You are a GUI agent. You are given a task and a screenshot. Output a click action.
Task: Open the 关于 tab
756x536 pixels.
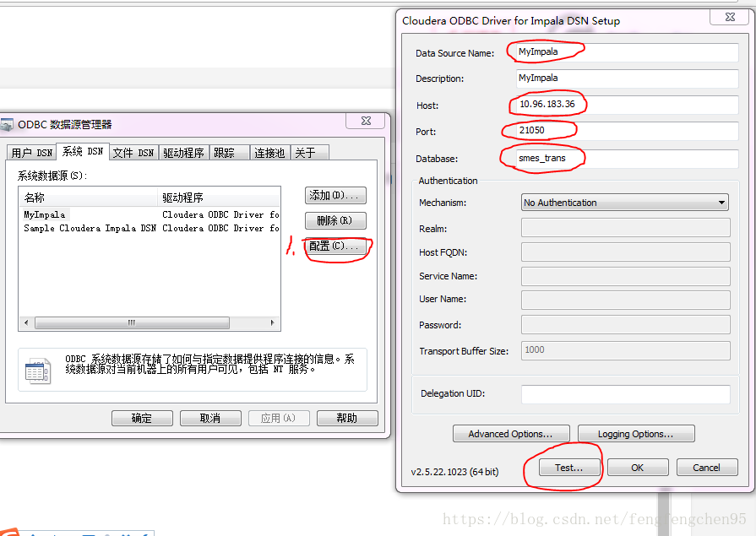[309, 153]
